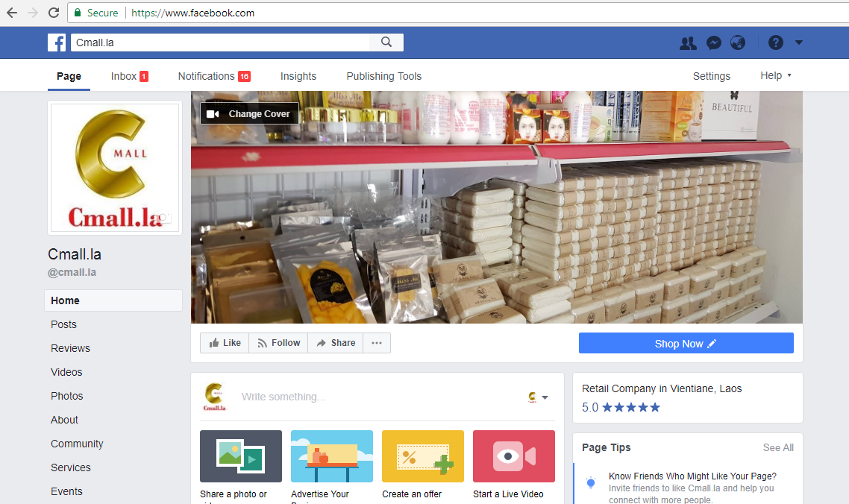Click the Change Cover button

(x=250, y=113)
